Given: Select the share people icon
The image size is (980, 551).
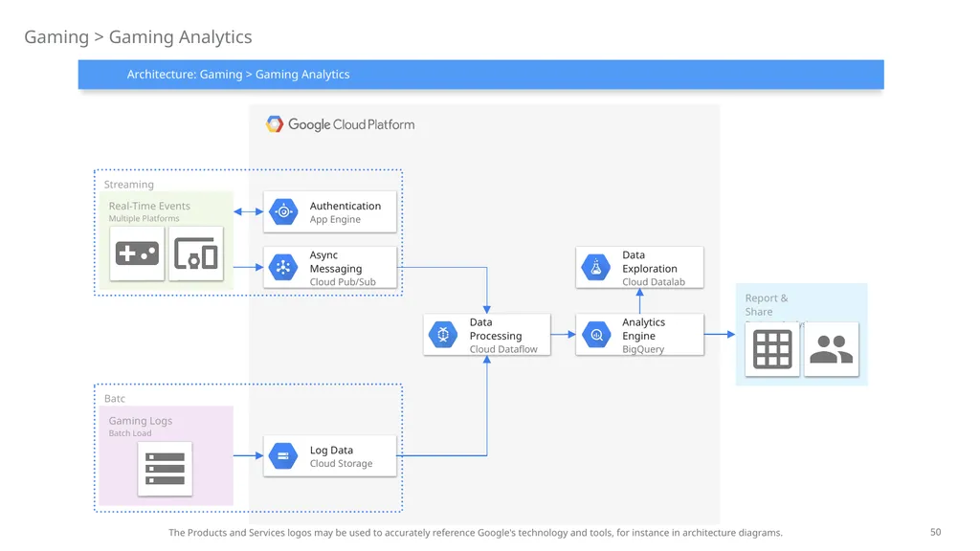Looking at the screenshot, I should [x=832, y=349].
